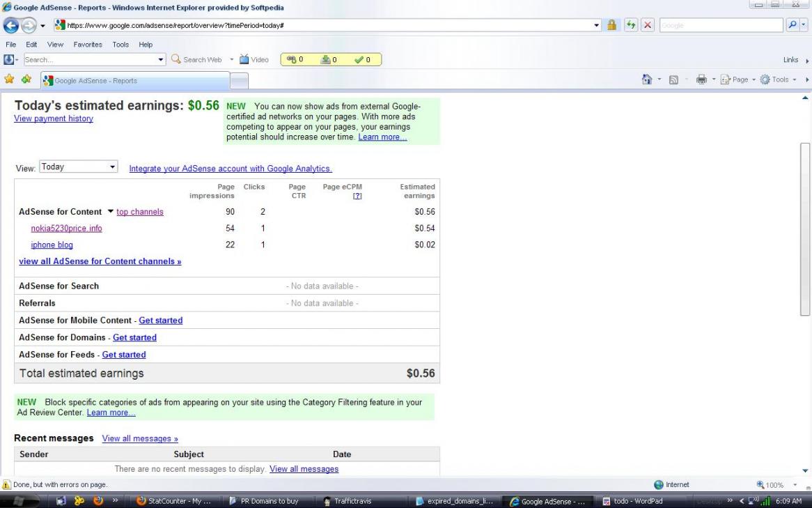Expand the address bar history dropdown arrow

[596, 25]
